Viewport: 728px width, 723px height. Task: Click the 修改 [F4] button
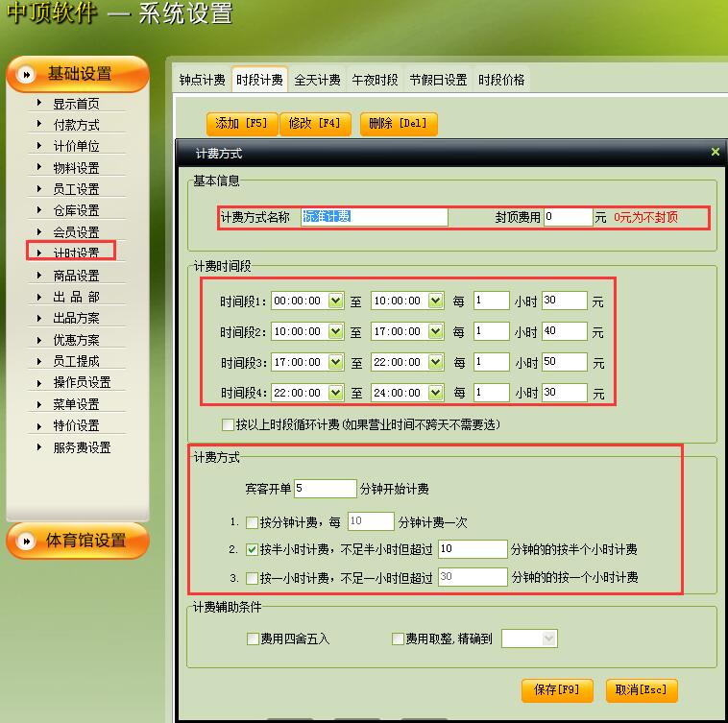click(x=315, y=124)
